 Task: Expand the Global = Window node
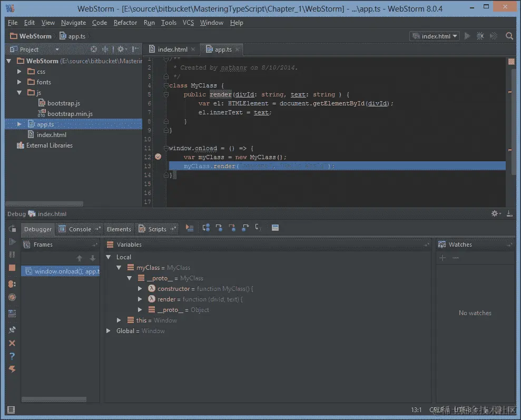(x=109, y=330)
